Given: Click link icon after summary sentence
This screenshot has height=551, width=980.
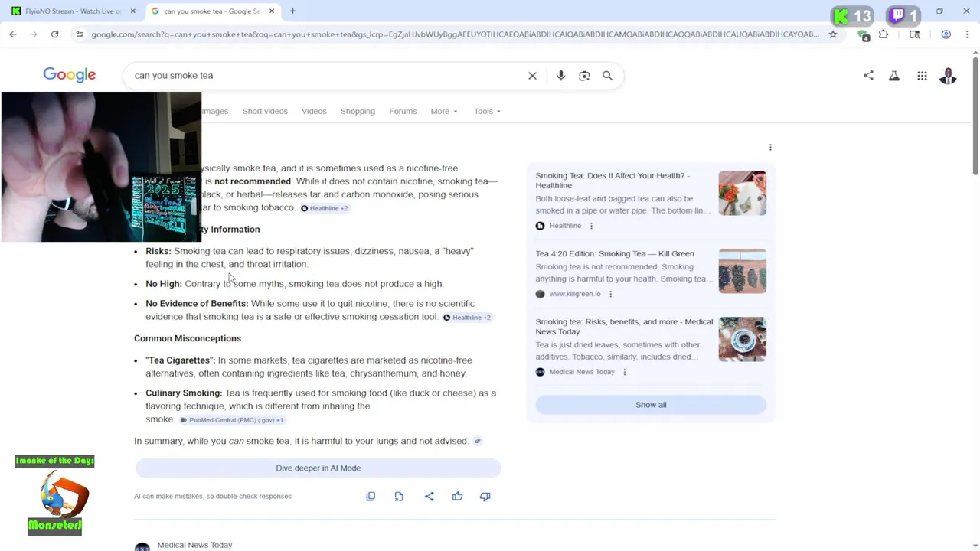Looking at the screenshot, I should tap(477, 441).
